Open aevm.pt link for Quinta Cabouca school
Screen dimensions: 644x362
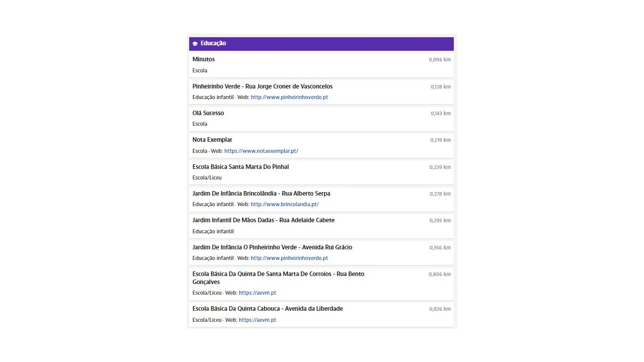point(257,320)
